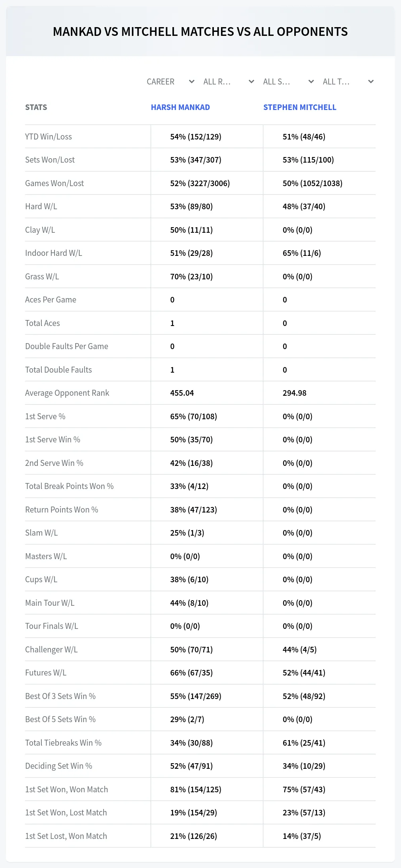Open Stephen Mitchell player link
This screenshot has width=401, height=868.
point(300,107)
